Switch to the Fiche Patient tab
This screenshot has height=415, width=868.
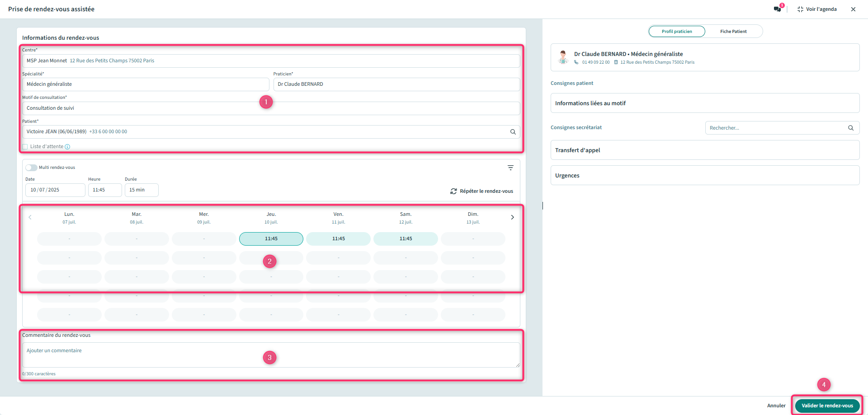(733, 32)
